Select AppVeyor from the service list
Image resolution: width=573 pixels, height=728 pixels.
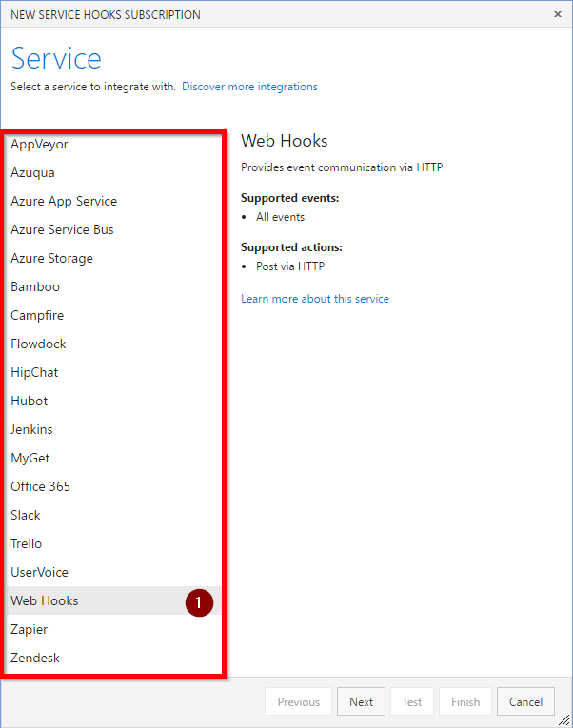(114, 144)
